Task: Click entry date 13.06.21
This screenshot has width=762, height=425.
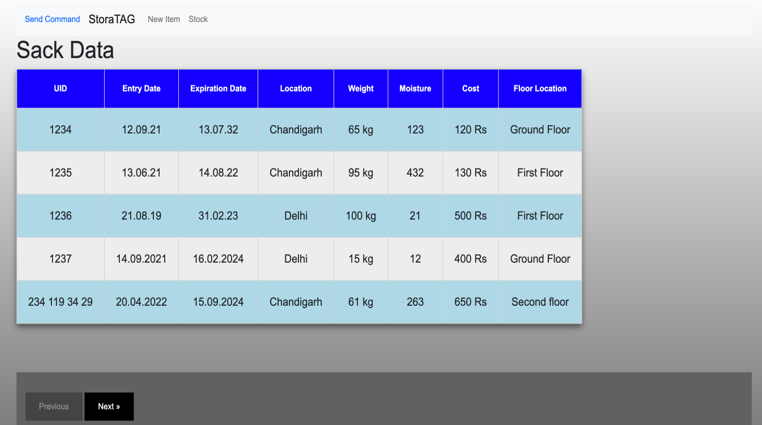Action: [x=141, y=173]
